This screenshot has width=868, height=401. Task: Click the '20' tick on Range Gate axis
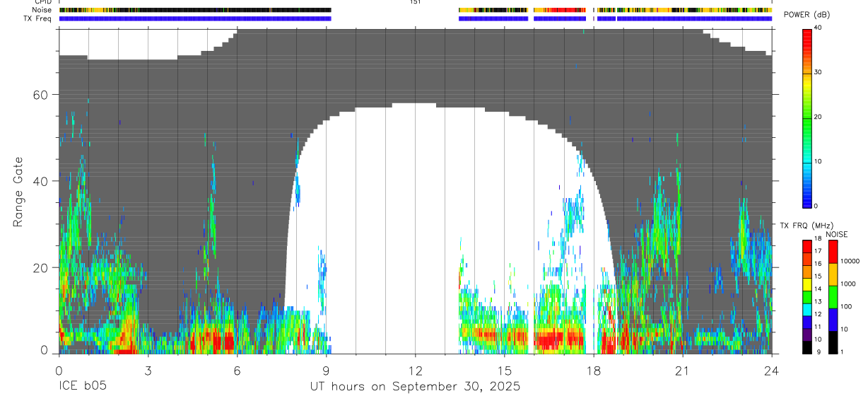(42, 267)
